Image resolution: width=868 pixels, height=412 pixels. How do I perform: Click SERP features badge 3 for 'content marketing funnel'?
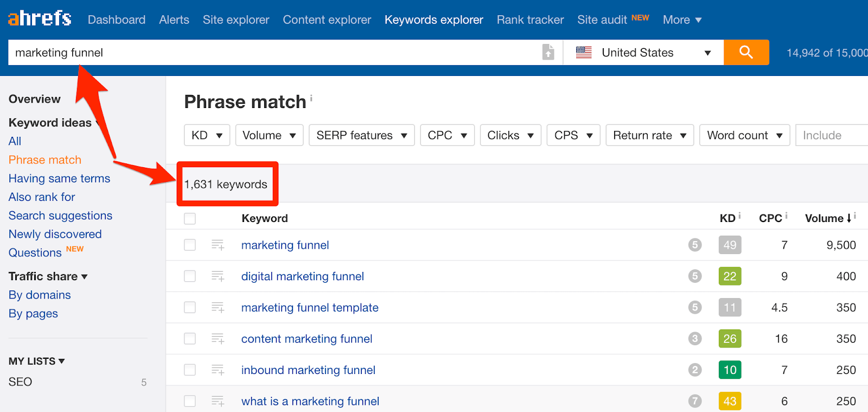click(x=695, y=339)
